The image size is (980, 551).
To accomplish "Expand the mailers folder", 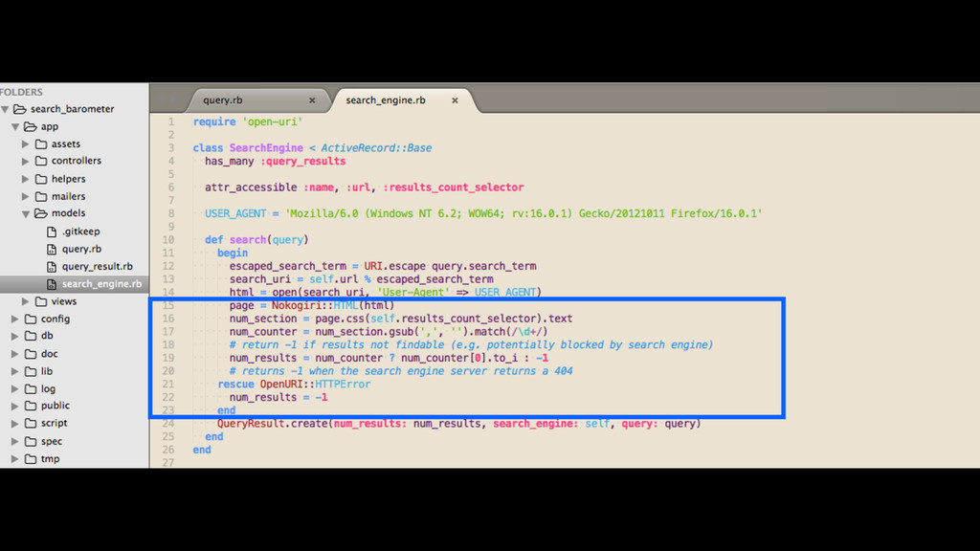I will (26, 196).
